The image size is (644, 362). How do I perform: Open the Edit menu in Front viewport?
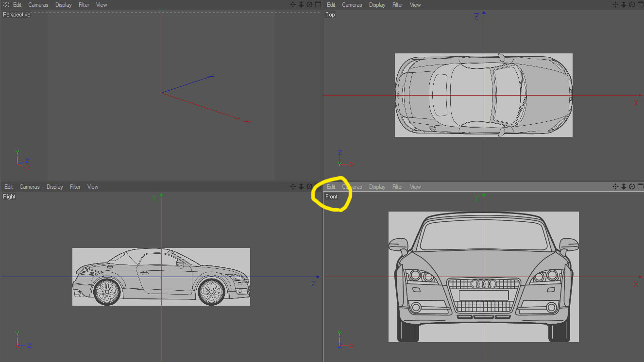click(x=331, y=187)
